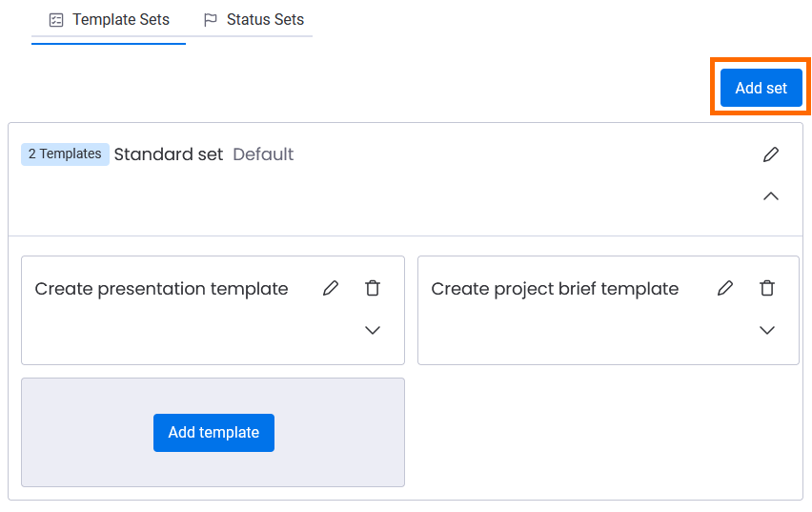The height and width of the screenshot is (512, 812).
Task: Edit the Create presentation template card
Action: (x=331, y=288)
